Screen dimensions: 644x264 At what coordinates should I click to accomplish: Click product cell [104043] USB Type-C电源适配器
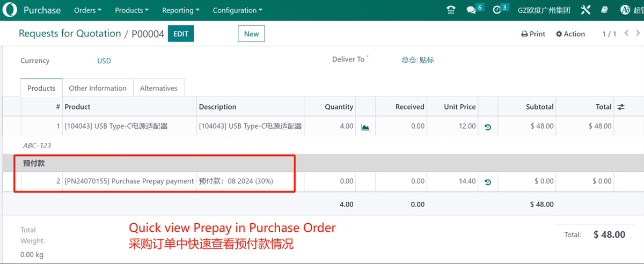pyautogui.click(x=130, y=126)
